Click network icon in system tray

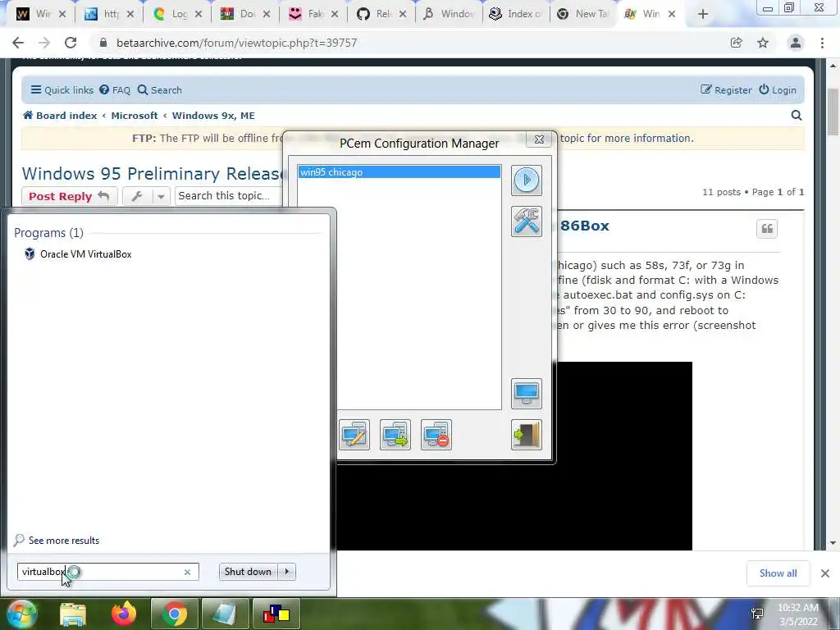point(757,614)
